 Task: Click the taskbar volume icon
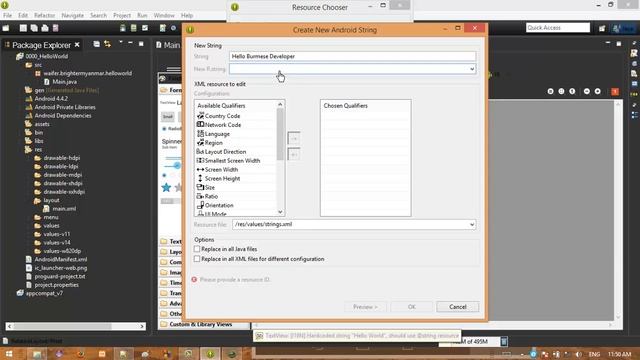pos(578,354)
